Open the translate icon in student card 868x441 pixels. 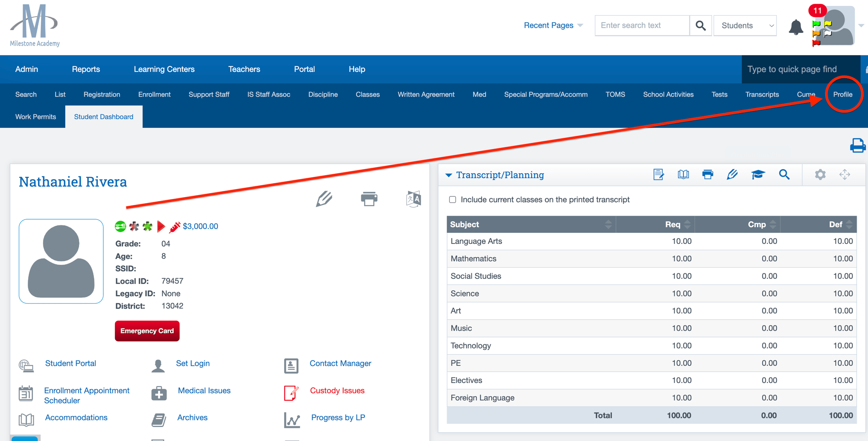[413, 199]
